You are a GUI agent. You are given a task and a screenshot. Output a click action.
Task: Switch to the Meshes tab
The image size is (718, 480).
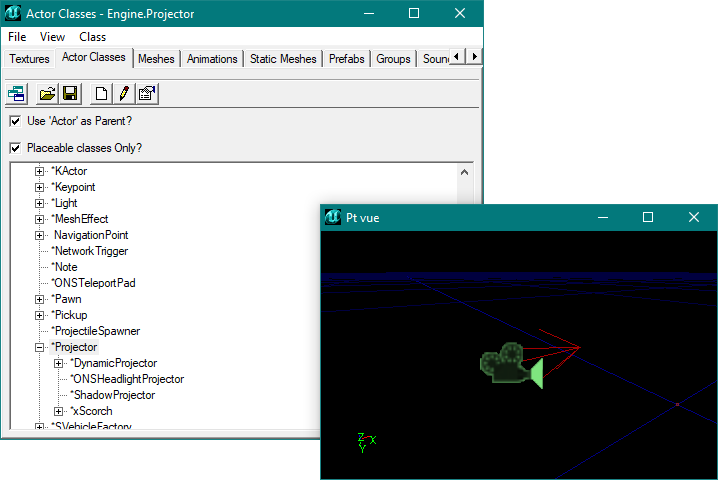coord(156,59)
